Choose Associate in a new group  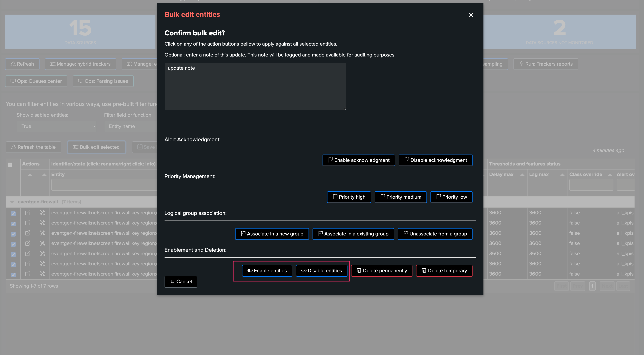[272, 234]
